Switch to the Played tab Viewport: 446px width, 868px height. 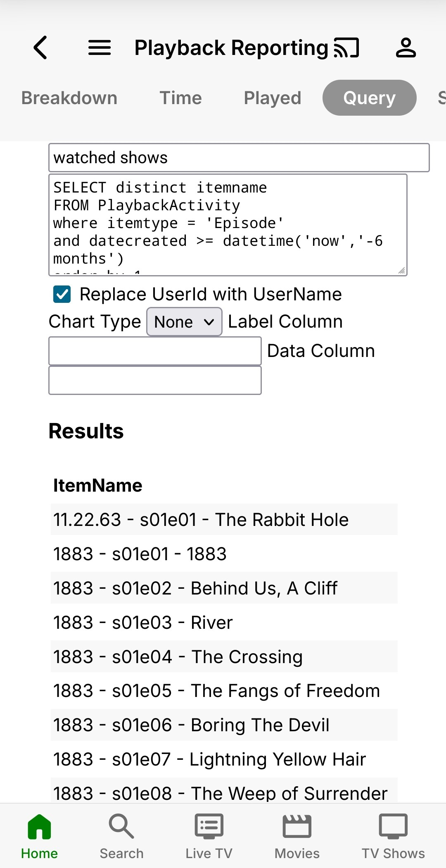pyautogui.click(x=272, y=98)
